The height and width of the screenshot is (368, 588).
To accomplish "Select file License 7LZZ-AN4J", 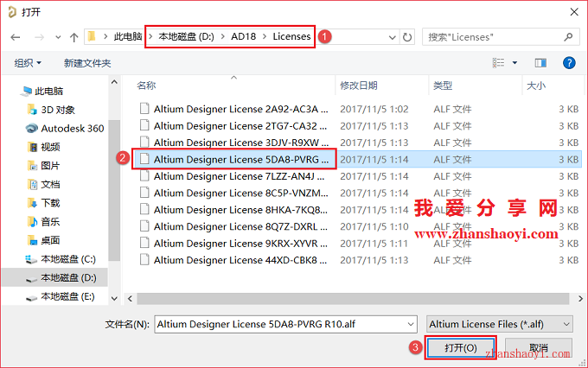I will [x=239, y=176].
